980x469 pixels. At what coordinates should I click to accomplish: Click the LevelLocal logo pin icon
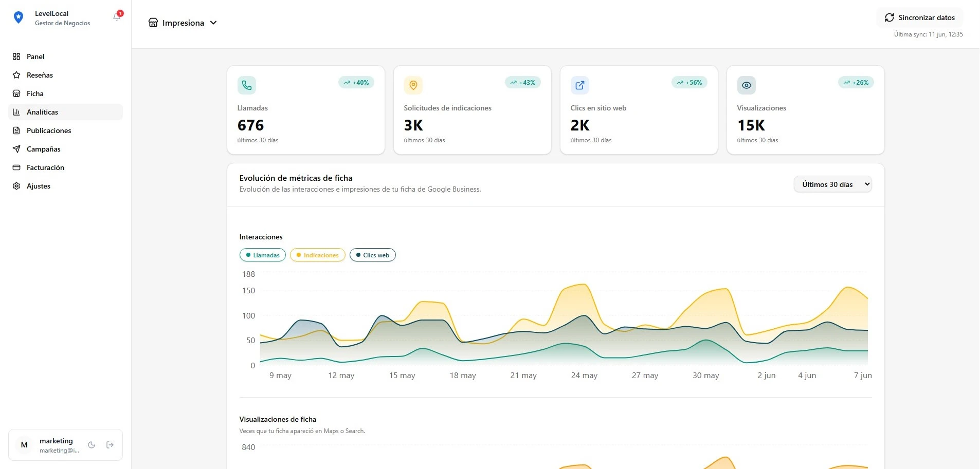click(19, 17)
